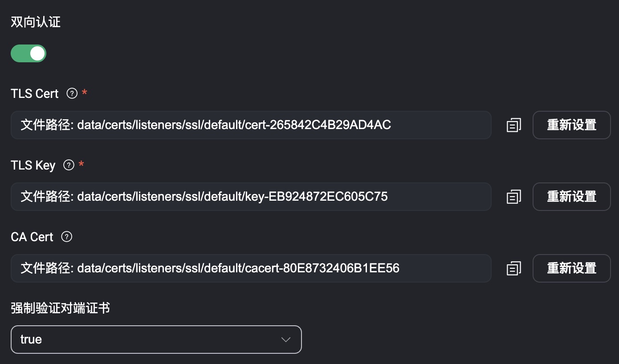
Task: Click the TLS Key field label
Action: 33,166
